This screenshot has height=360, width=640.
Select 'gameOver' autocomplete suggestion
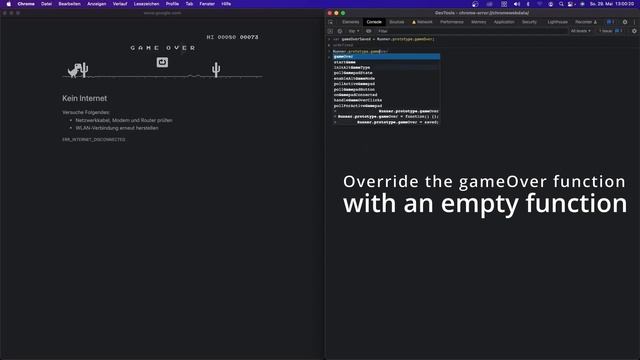386,56
